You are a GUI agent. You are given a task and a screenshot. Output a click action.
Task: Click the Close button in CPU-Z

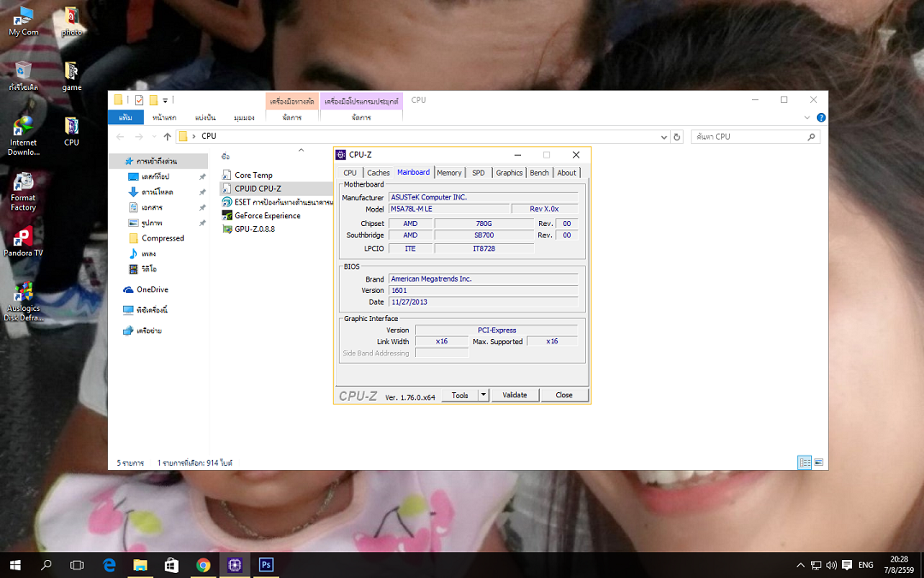pyautogui.click(x=564, y=395)
